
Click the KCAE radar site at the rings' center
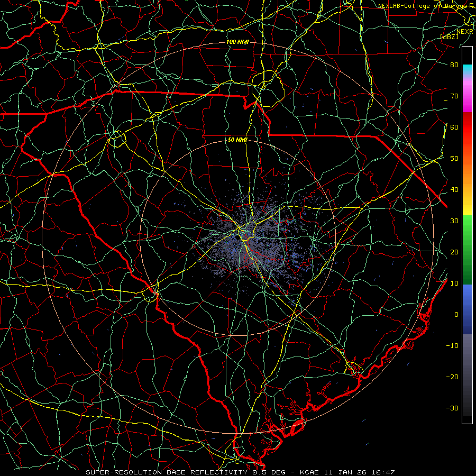pos(238,237)
